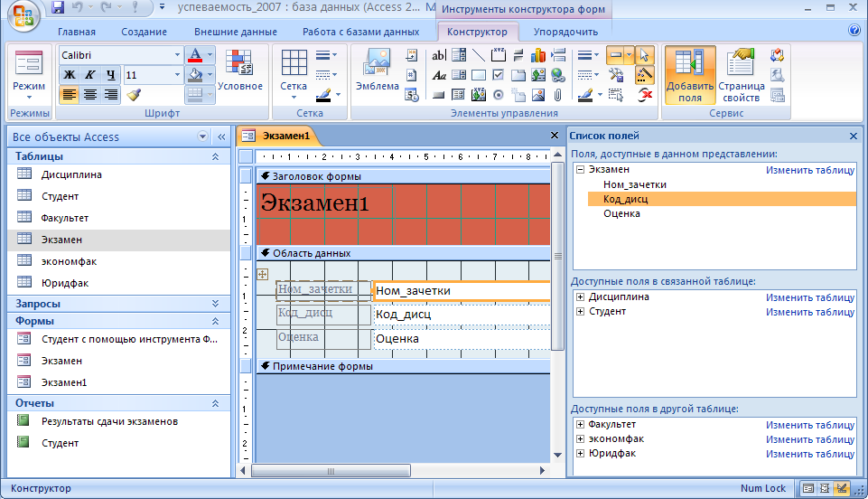
Task: Insert a Text Box control
Action: coord(438,55)
